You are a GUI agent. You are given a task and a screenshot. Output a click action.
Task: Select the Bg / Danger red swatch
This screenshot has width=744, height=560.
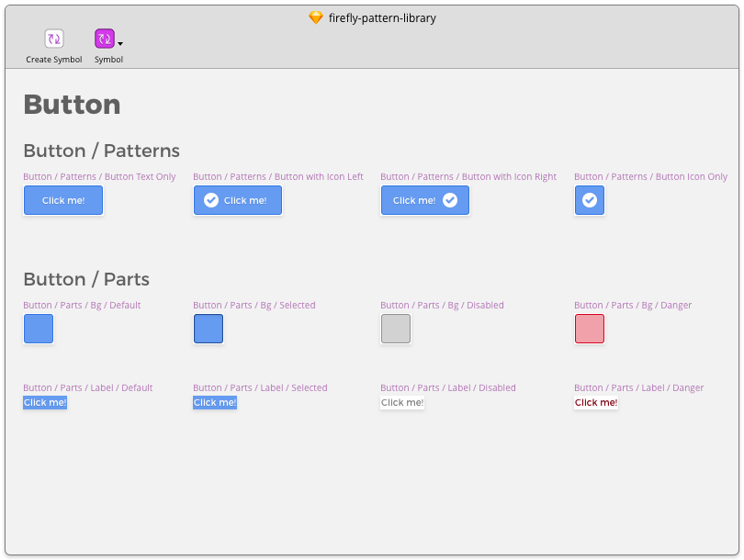pos(590,329)
